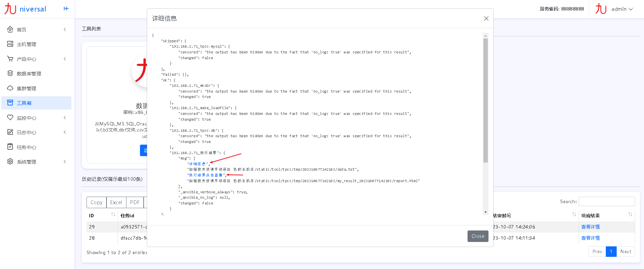Click the cluster management cloud icon
Screen dimensions: 644x269
coord(10,88)
